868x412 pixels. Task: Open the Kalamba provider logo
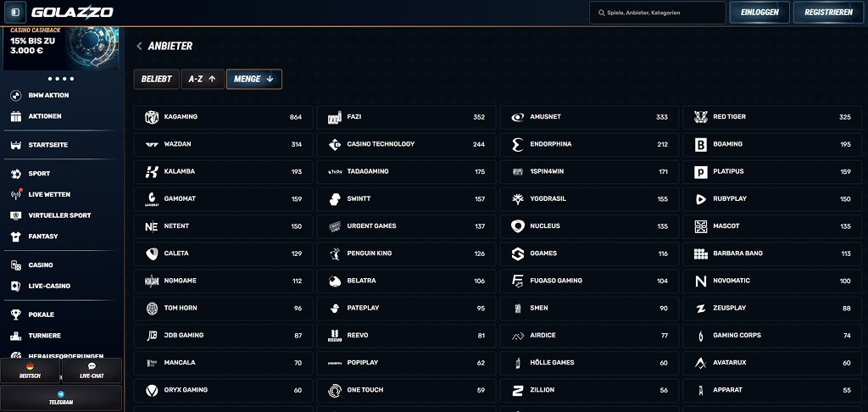[x=152, y=171]
